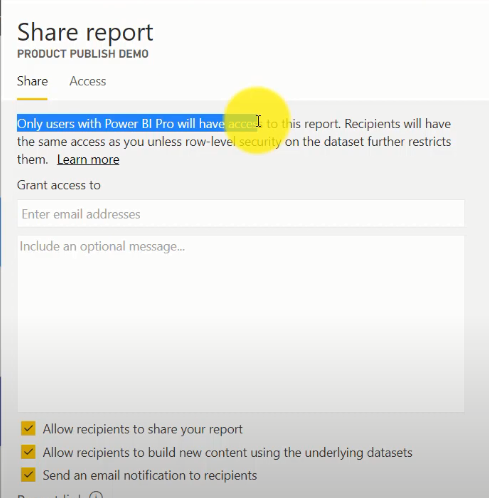Uncheck Allow recipients to build new content
Viewport: 489px width, 498px height.
(28, 452)
